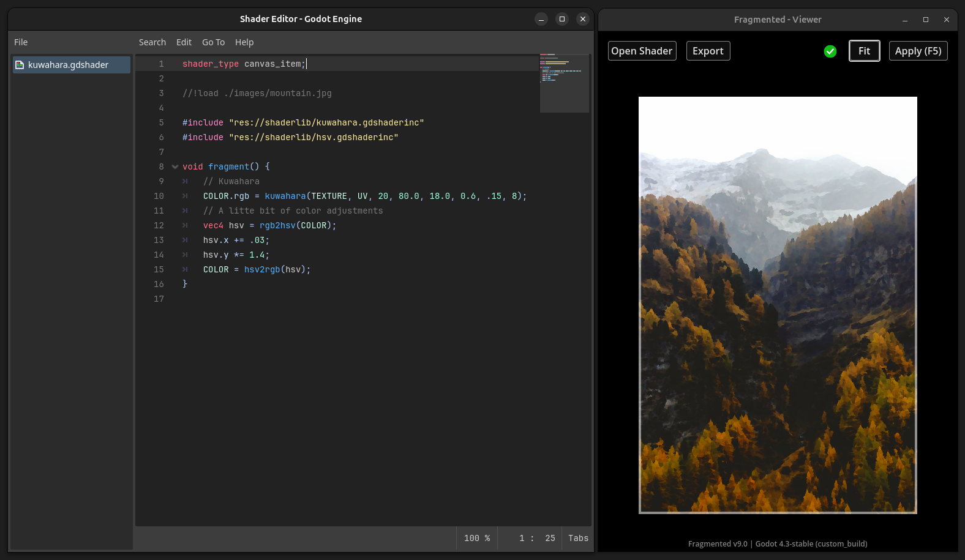Open the File menu
This screenshot has width=965, height=560.
click(21, 42)
